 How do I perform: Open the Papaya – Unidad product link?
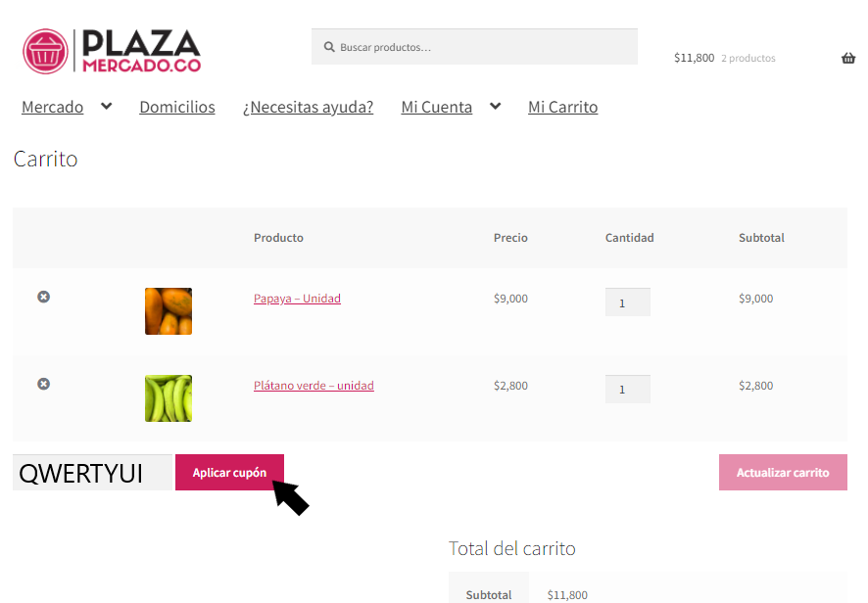click(x=297, y=299)
